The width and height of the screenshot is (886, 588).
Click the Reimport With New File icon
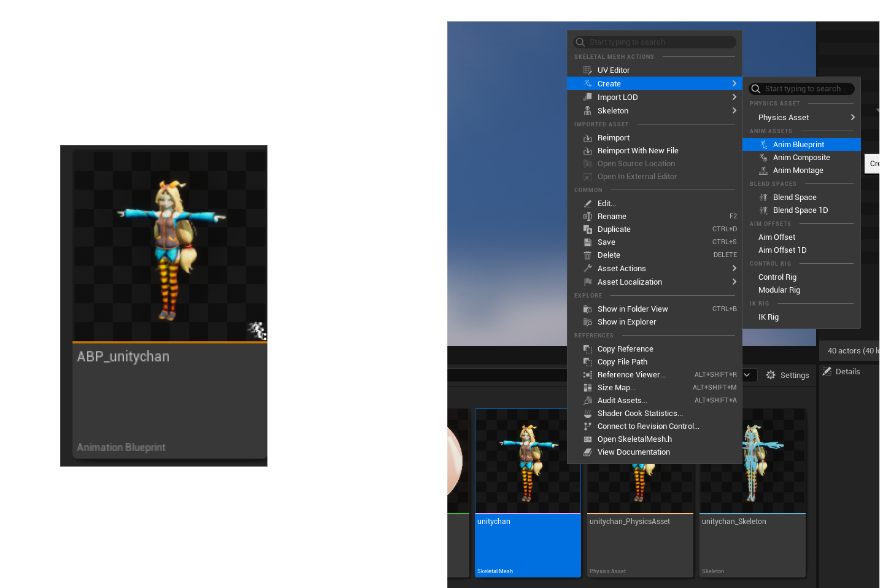tap(587, 151)
